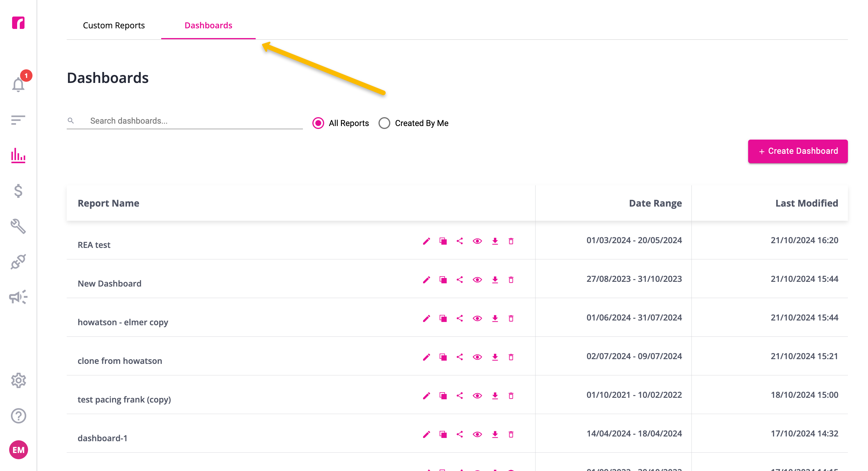Open the wrench tools sidebar icon
Image resolution: width=868 pixels, height=471 pixels.
18,226
